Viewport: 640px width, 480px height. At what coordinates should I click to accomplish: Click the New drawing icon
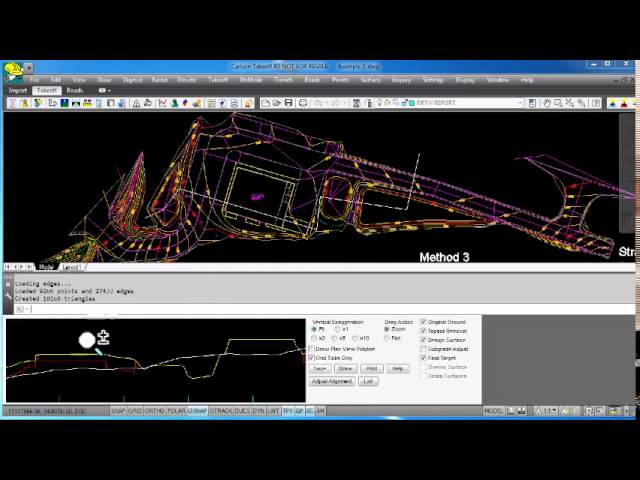266,103
